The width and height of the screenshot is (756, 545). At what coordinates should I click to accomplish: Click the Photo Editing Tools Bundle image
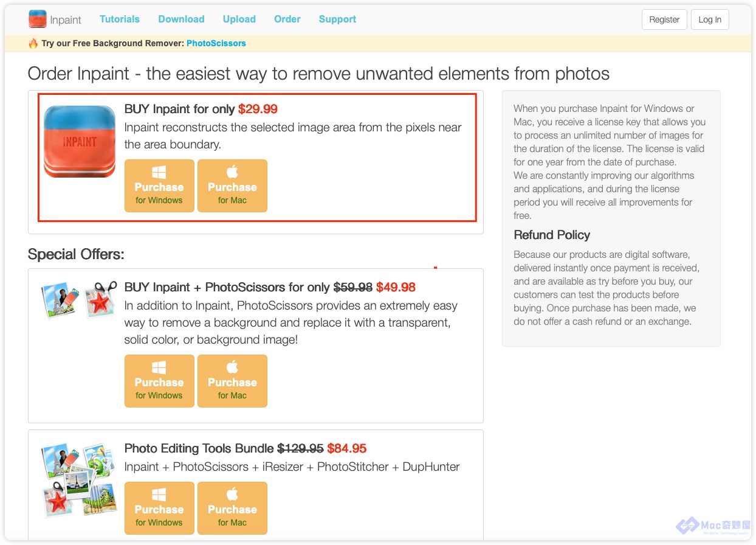point(79,479)
